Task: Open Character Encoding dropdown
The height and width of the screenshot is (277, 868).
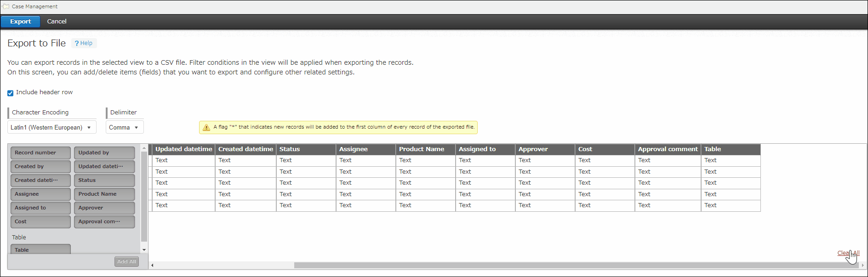Action: 51,127
